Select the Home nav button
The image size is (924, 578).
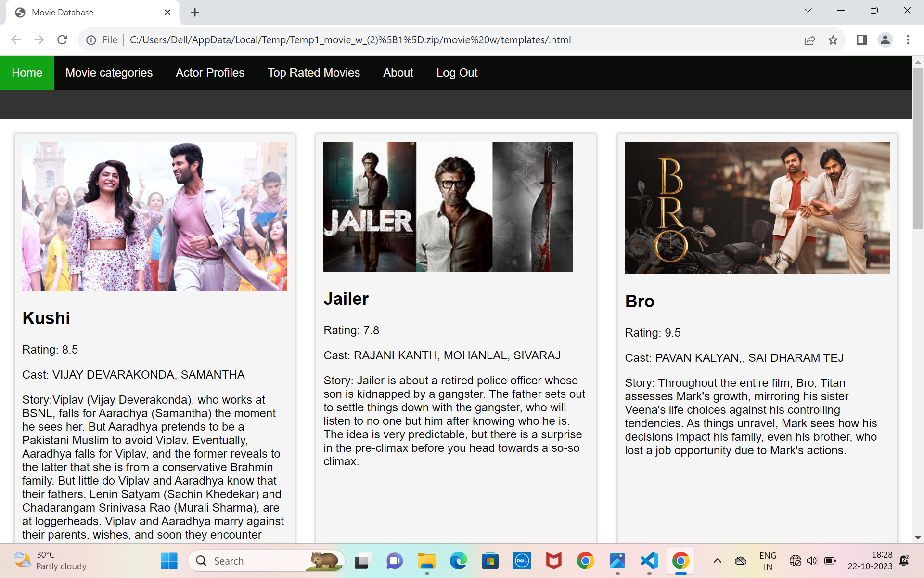point(27,73)
